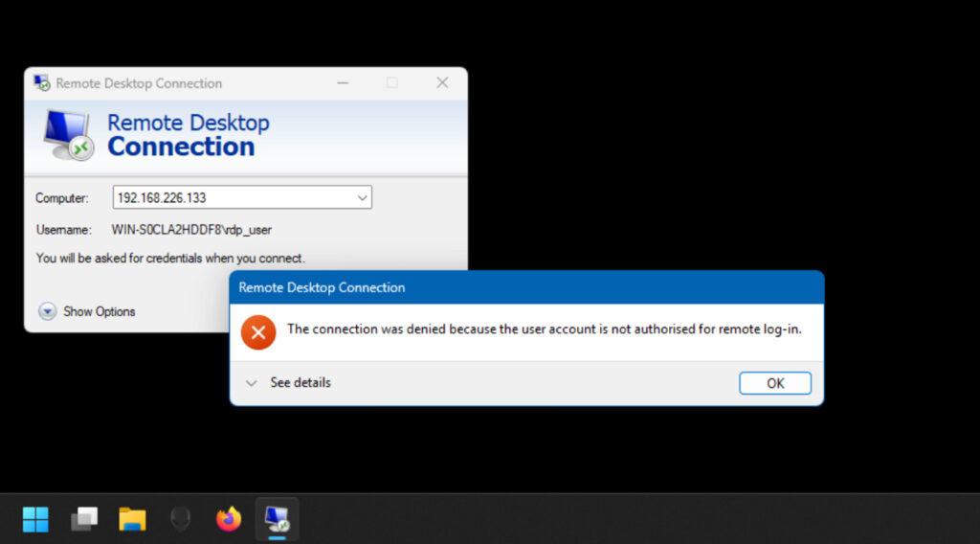Image resolution: width=980 pixels, height=544 pixels.
Task: Open the Alienware app on the taskbar
Action: tap(180, 519)
